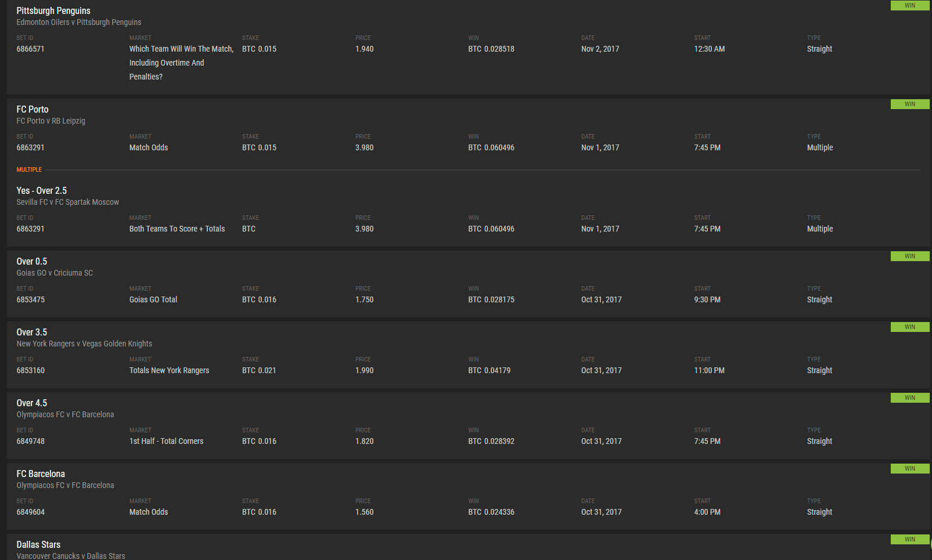
Task: Click the Dallas Stars bet title
Action: pos(38,544)
